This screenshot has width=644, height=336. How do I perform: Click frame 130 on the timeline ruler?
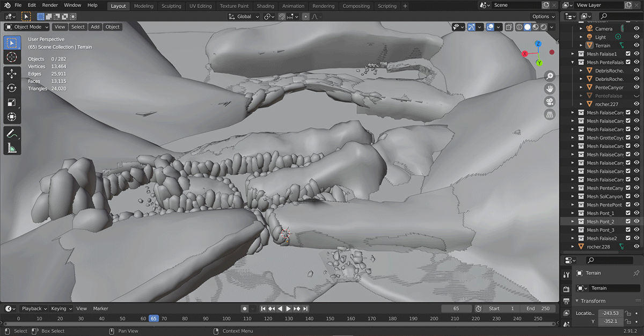289,319
